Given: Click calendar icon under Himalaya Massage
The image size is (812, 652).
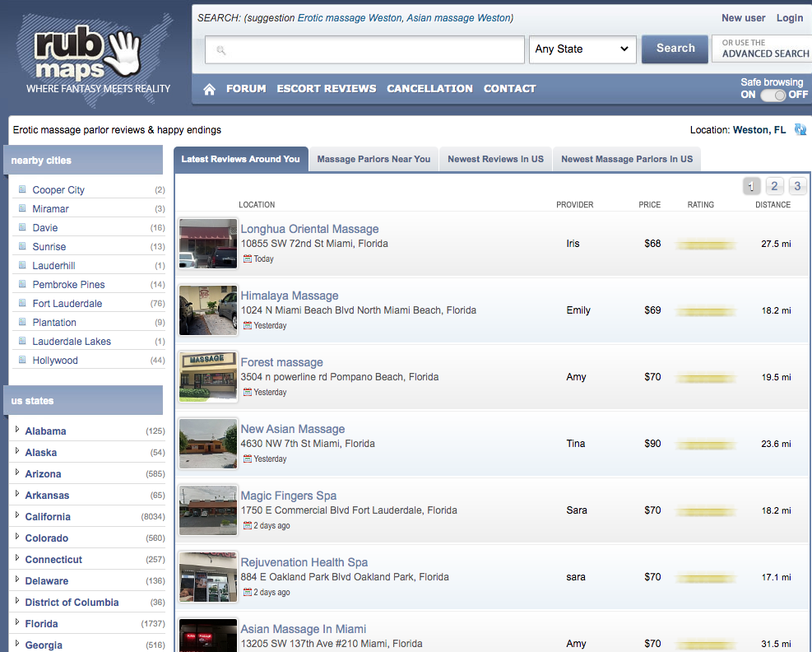Looking at the screenshot, I should point(248,325).
